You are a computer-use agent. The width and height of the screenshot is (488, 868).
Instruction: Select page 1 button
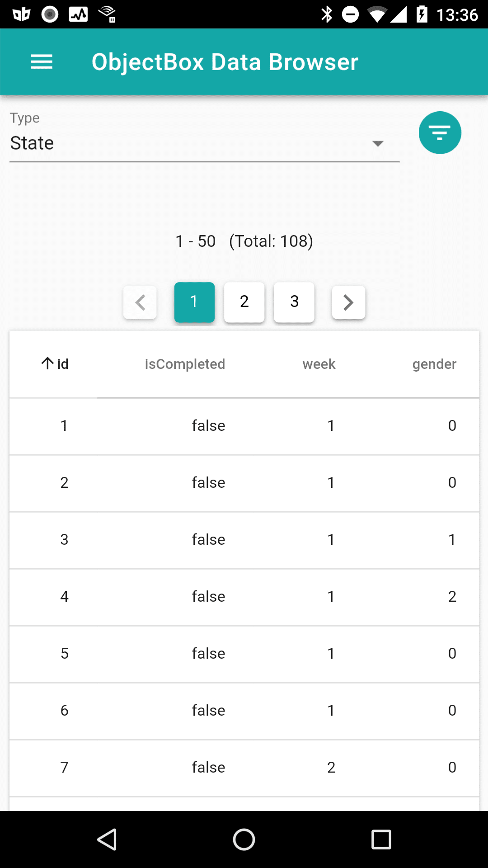click(x=194, y=302)
